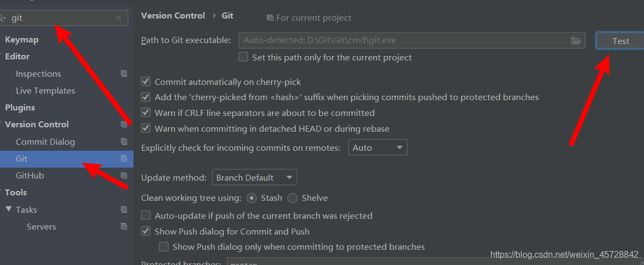Click project-level icon beside Inspections
The image size is (644, 265).
pos(124,73)
